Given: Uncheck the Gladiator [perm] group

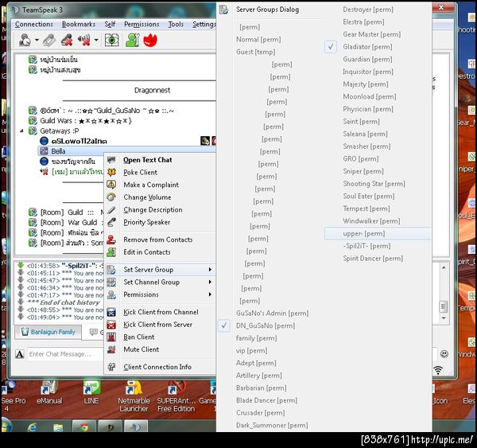Looking at the screenshot, I should point(367,47).
